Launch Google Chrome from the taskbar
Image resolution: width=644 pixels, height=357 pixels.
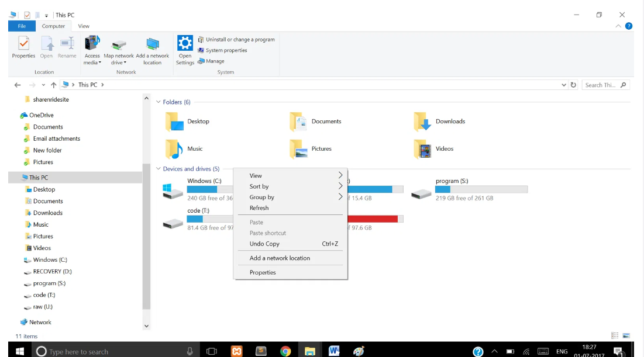tap(285, 351)
